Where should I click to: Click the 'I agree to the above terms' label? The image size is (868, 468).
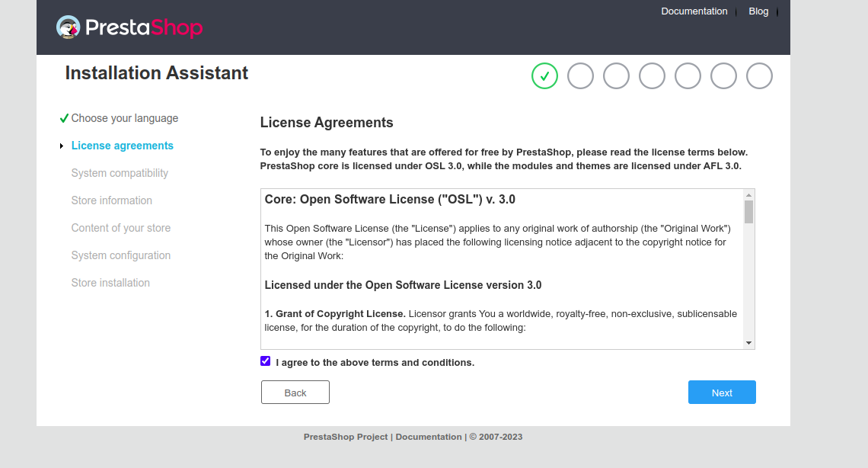(375, 363)
